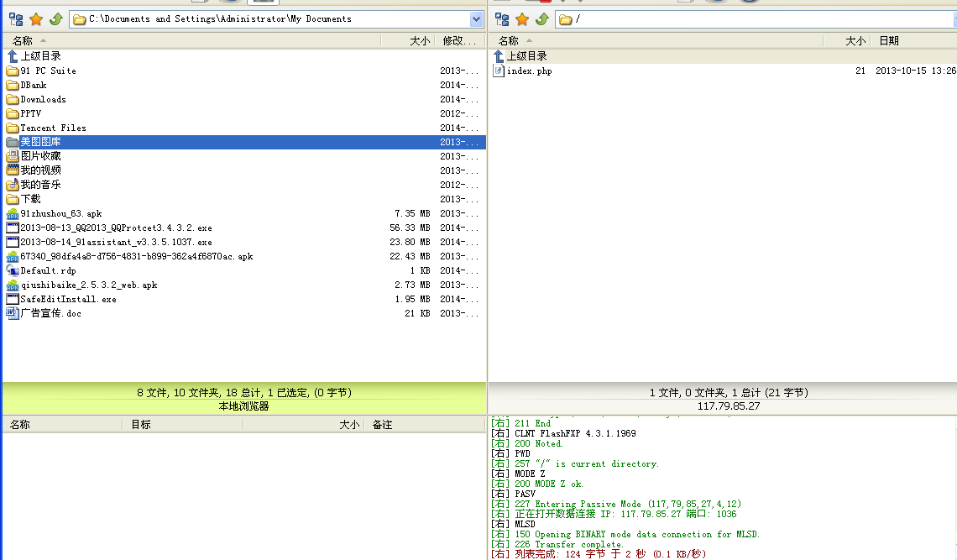Click the remote pane folder tree icon
Screen dimensions: 957x560
click(x=502, y=18)
